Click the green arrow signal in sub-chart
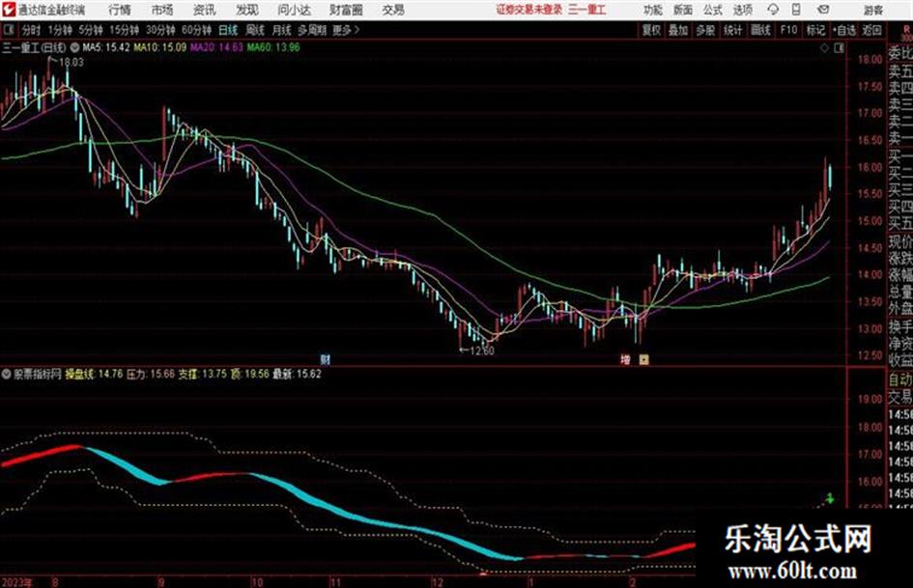 click(830, 498)
